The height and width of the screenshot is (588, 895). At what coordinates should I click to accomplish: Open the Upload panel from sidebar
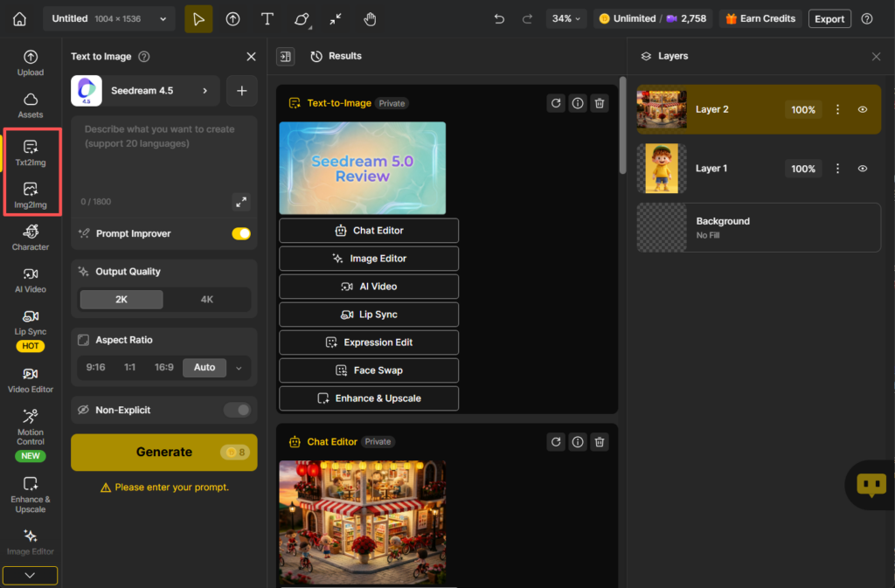[x=31, y=63]
